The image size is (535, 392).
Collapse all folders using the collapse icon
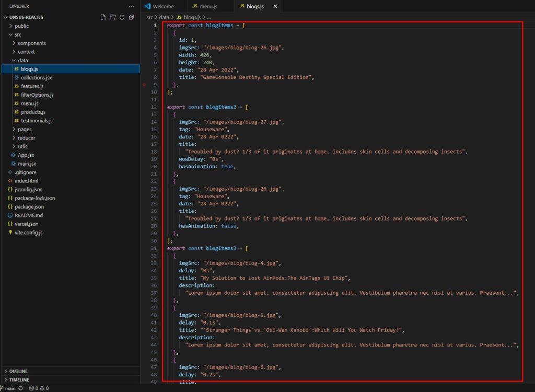[x=131, y=17]
